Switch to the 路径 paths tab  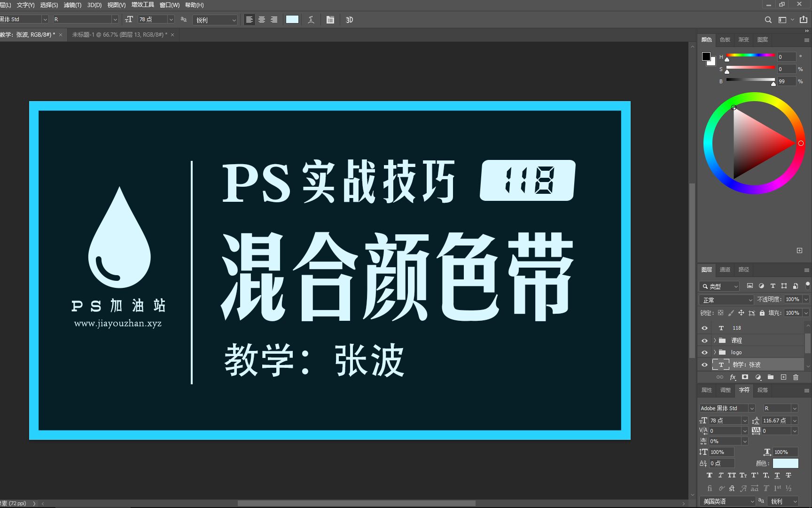(x=744, y=270)
